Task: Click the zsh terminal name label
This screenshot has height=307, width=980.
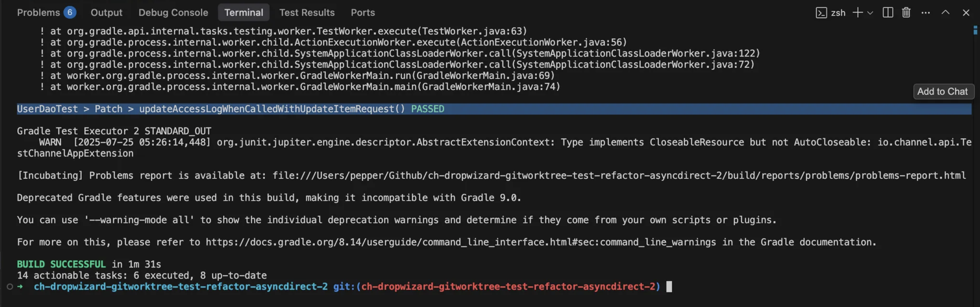Action: click(x=838, y=13)
